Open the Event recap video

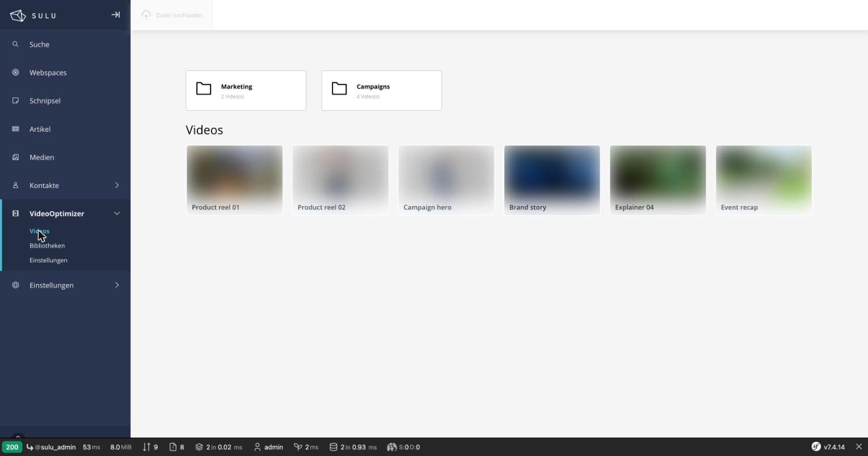pos(764,181)
